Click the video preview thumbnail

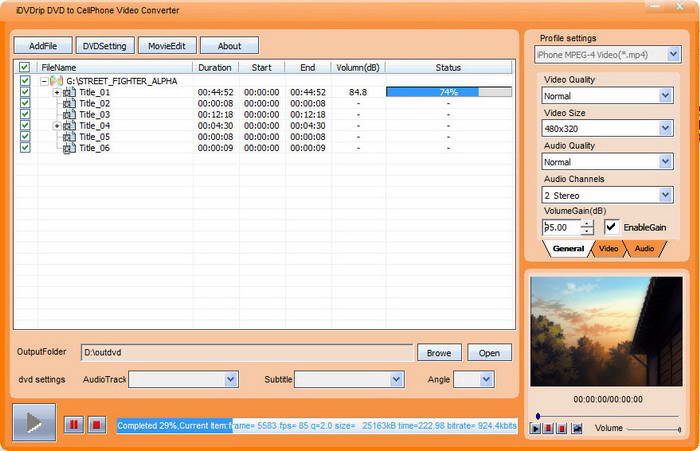(x=606, y=331)
